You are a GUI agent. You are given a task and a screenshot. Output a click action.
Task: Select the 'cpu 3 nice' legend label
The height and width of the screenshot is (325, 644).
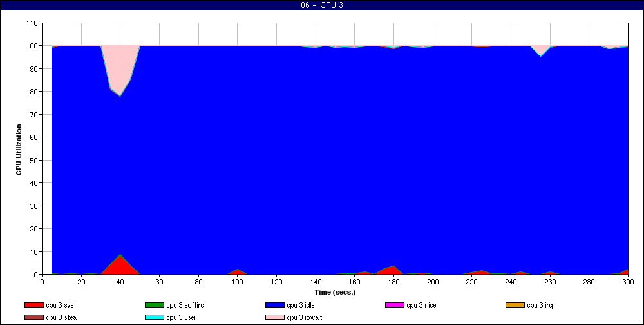[x=421, y=305]
